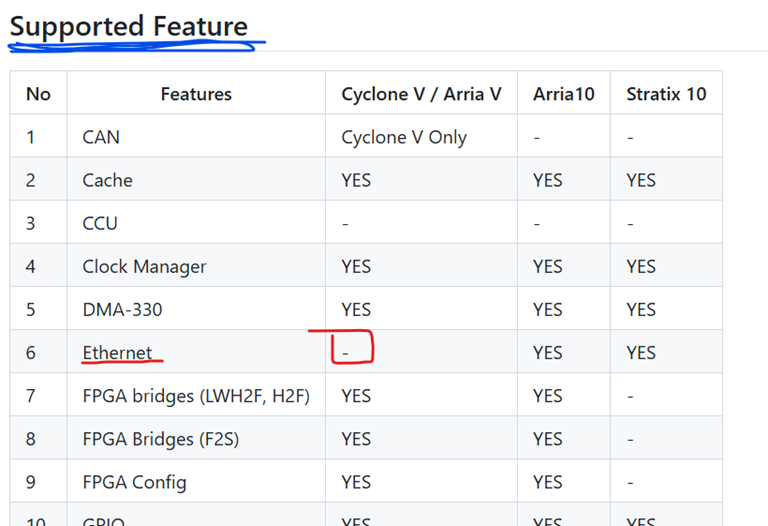Click the red-boxed dash in Ethernet row

point(346,352)
